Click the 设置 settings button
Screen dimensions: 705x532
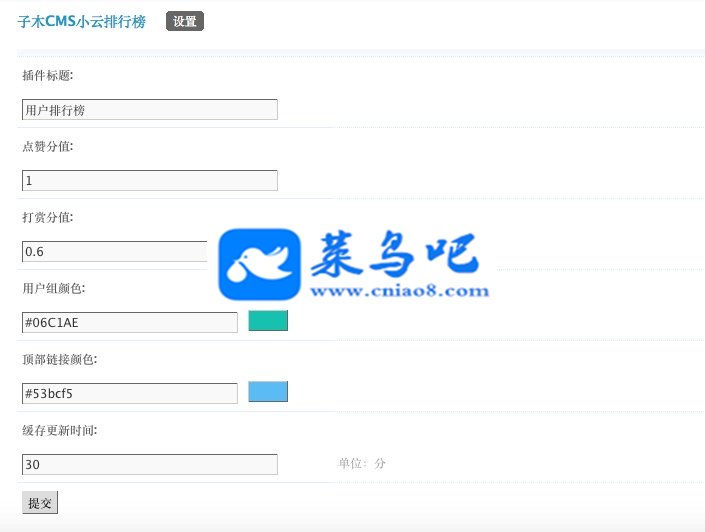pos(185,21)
